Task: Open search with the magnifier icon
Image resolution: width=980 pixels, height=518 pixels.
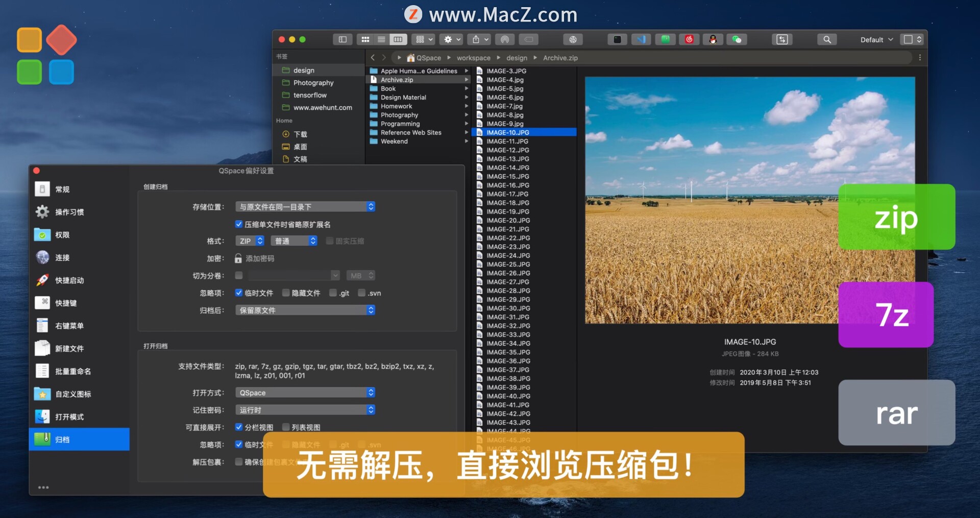Action: pyautogui.click(x=827, y=39)
